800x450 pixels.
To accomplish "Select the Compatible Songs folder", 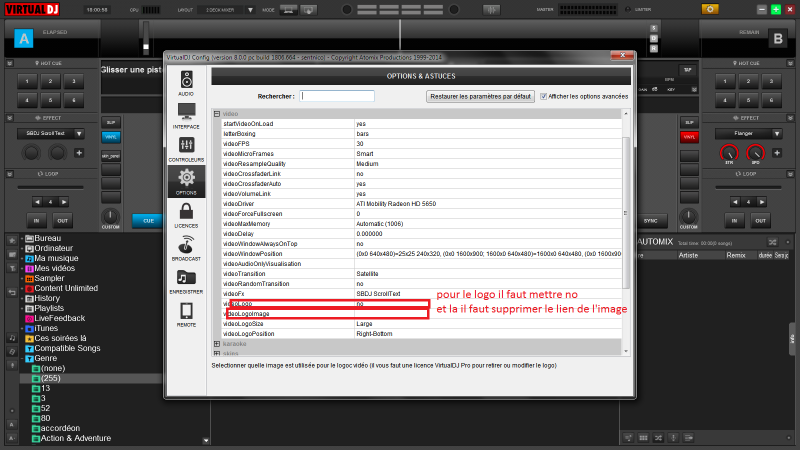I will 68,347.
